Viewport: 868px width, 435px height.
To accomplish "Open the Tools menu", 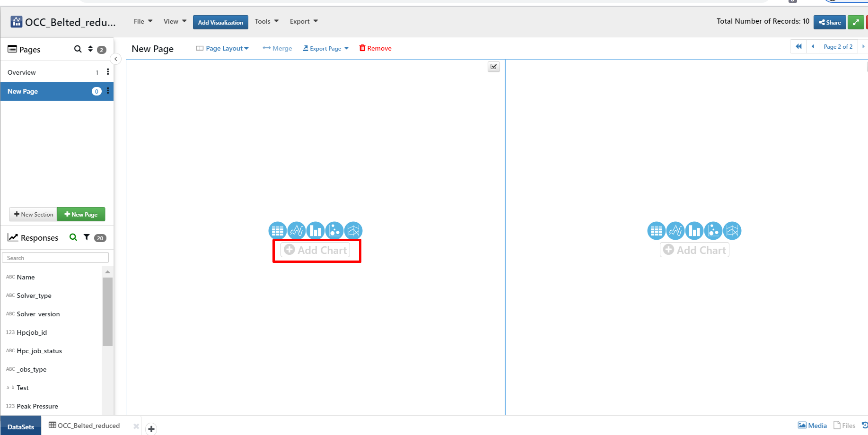I will (x=266, y=21).
